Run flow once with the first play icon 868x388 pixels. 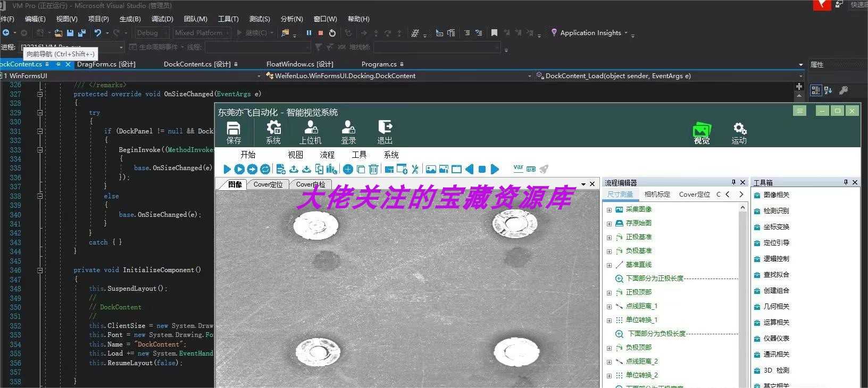227,169
